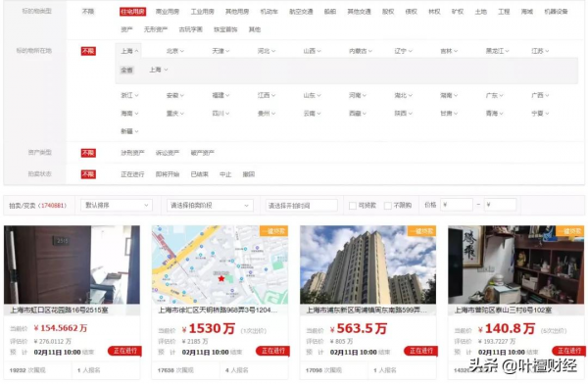The width and height of the screenshot is (588, 384).
Task: Open the 默认排序 sort dropdown
Action: point(117,205)
